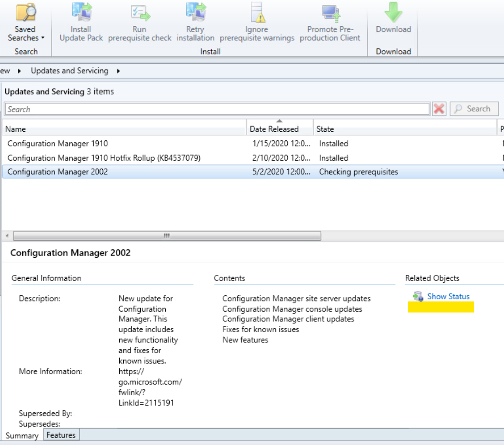Image resolution: width=504 pixels, height=445 pixels.
Task: Switch to the Features tab
Action: click(x=61, y=435)
